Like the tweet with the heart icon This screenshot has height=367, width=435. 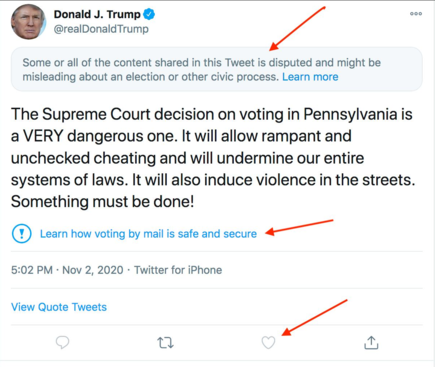268,342
